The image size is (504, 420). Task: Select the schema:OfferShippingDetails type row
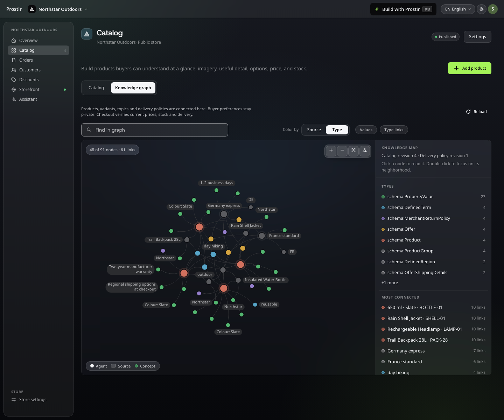(x=433, y=273)
